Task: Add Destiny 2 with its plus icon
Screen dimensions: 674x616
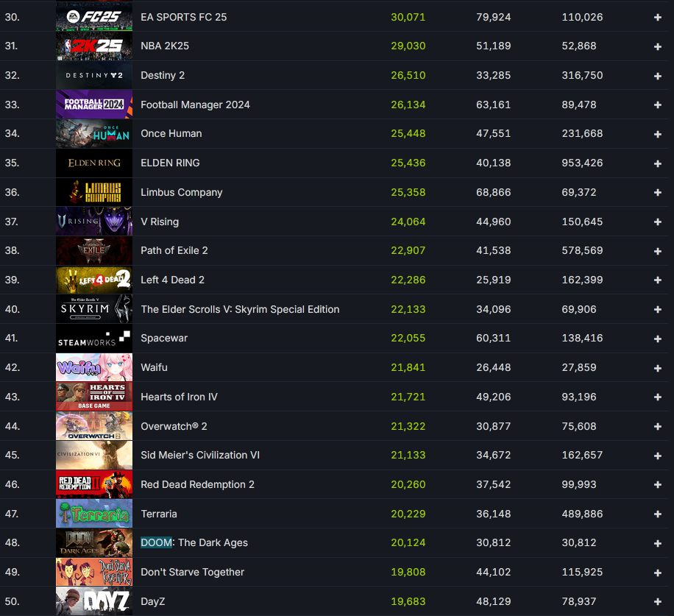Action: click(657, 76)
